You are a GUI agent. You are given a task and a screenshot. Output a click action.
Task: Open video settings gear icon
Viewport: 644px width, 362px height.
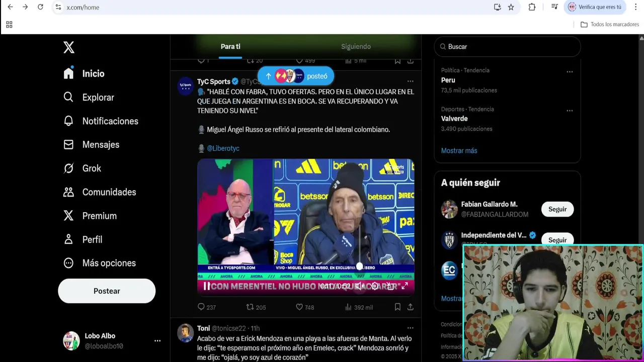tap(374, 286)
